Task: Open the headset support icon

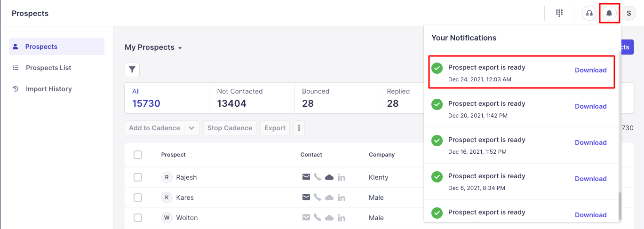Action: [x=589, y=13]
